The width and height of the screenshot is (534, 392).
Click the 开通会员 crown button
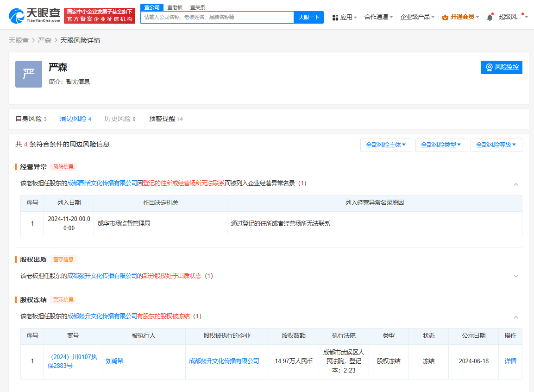[x=460, y=17]
